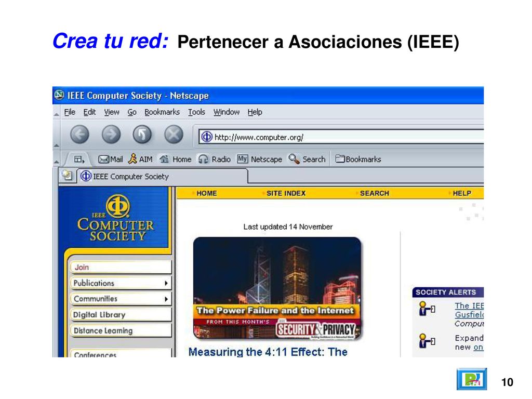Screen dimensions: 532x399
Task: Click the Reload page button
Action: tap(142, 135)
